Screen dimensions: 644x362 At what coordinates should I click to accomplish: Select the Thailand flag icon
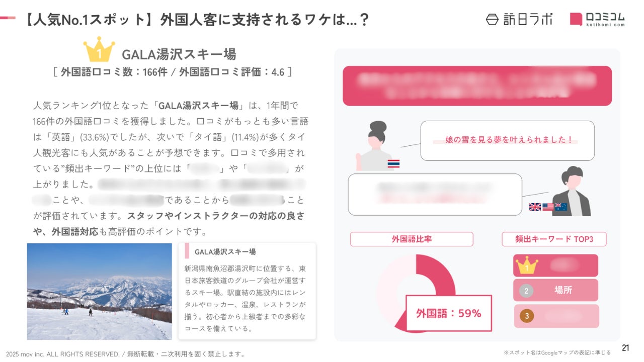click(393, 164)
